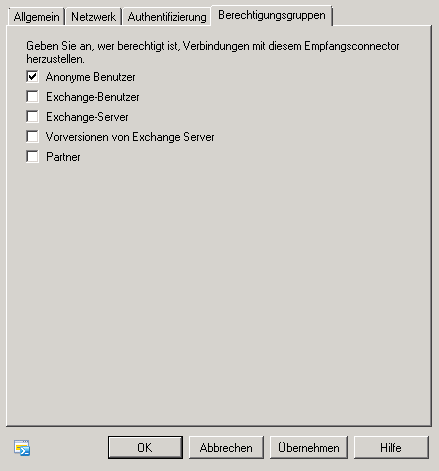Click the 'Vorversionen von Exchange Server' label
Image resolution: width=439 pixels, height=471 pixels.
pyautogui.click(x=130, y=137)
